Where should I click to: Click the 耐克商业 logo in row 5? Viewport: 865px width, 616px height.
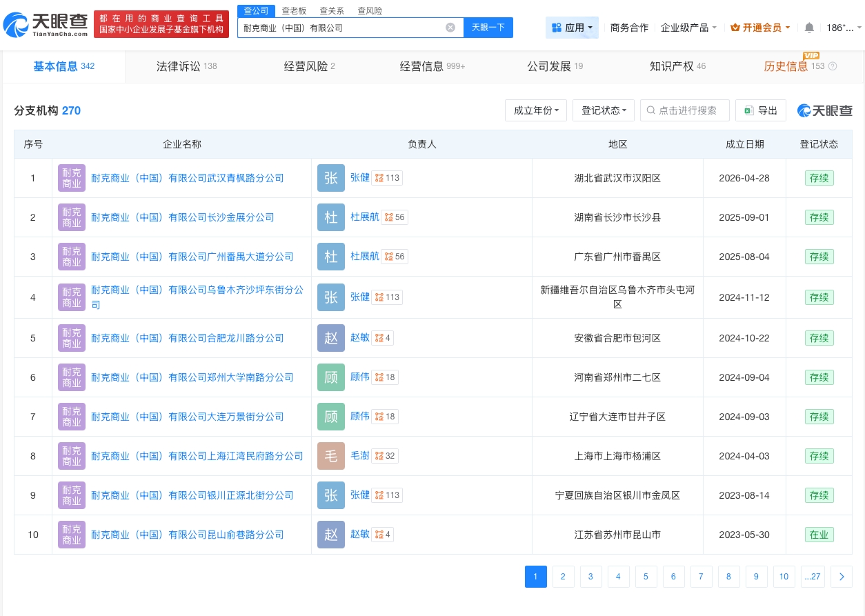[x=72, y=338]
